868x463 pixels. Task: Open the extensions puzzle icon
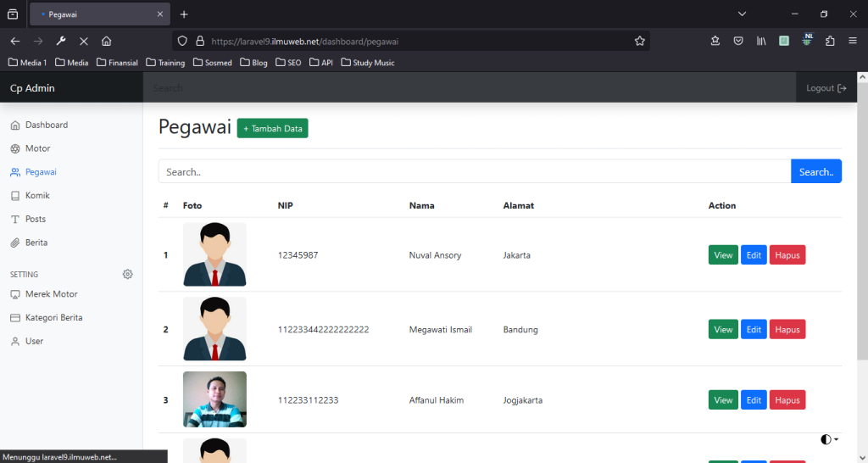[x=830, y=41]
